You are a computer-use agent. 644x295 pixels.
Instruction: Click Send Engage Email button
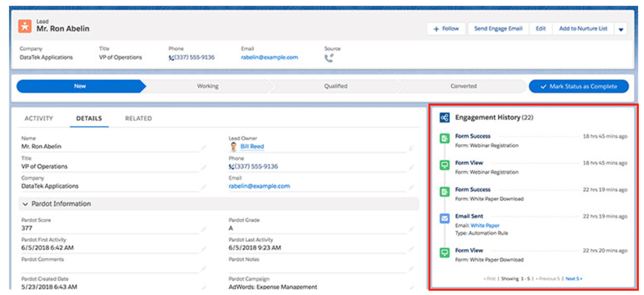[498, 29]
